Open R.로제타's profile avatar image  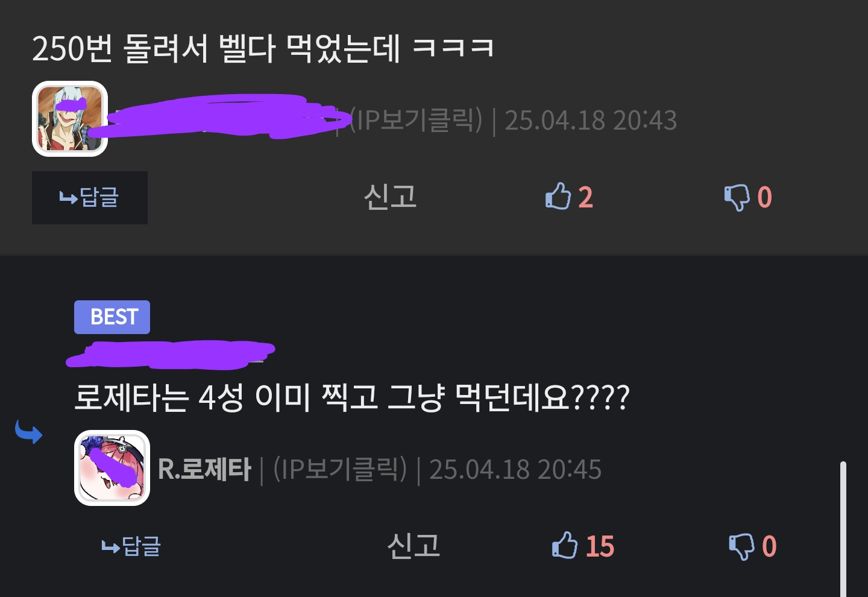(112, 468)
